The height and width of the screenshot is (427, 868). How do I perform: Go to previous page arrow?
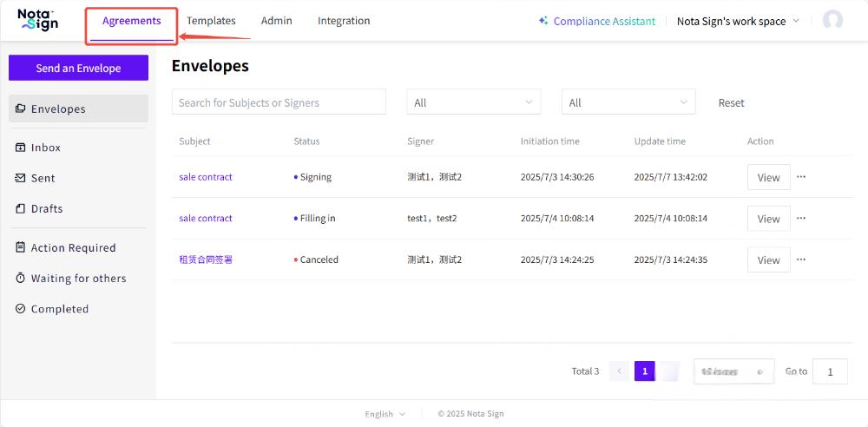619,371
